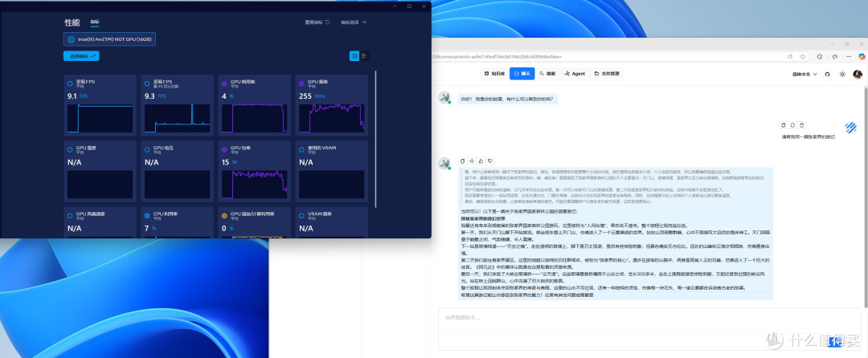Toggle the first 呈现 FPS average metric circle

coord(70,83)
